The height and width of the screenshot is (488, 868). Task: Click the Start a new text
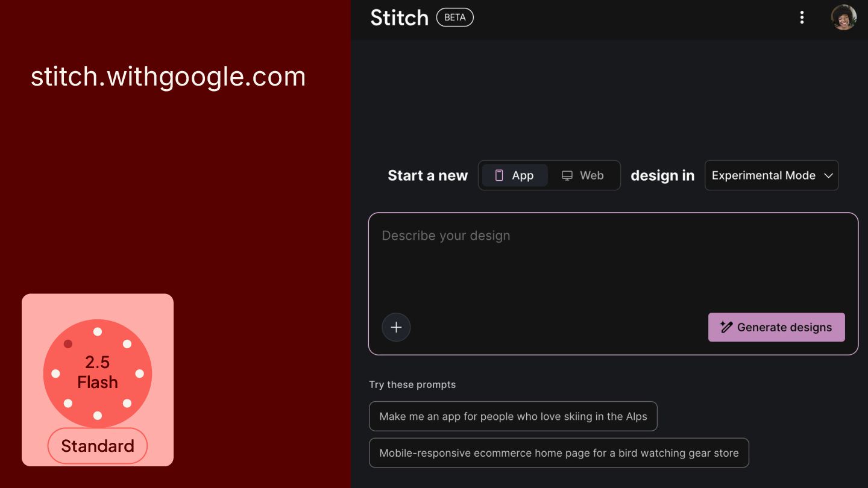coord(427,175)
